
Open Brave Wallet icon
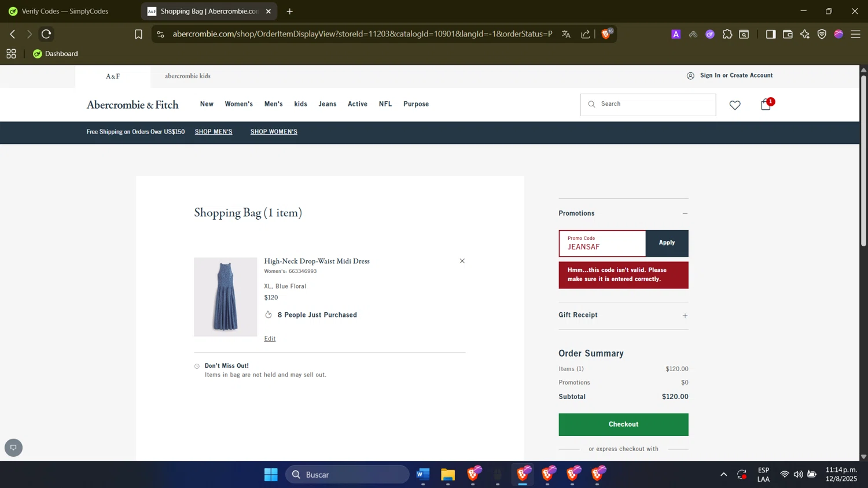tap(788, 34)
